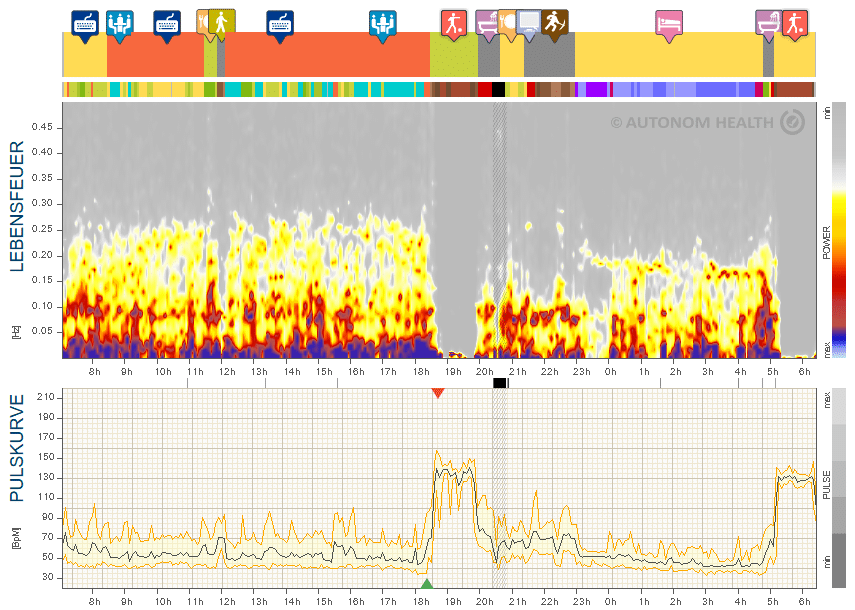Open the TV screen activity marker
This screenshot has width=855, height=610.
click(x=528, y=25)
